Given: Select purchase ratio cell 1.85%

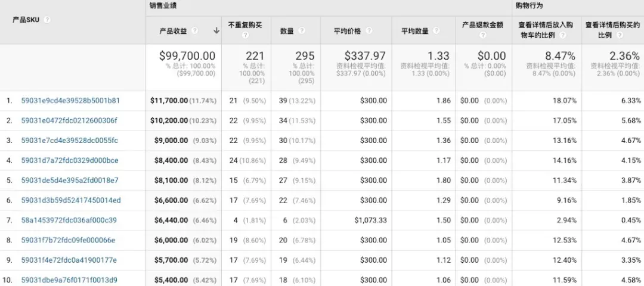Looking at the screenshot, I should (631, 200).
